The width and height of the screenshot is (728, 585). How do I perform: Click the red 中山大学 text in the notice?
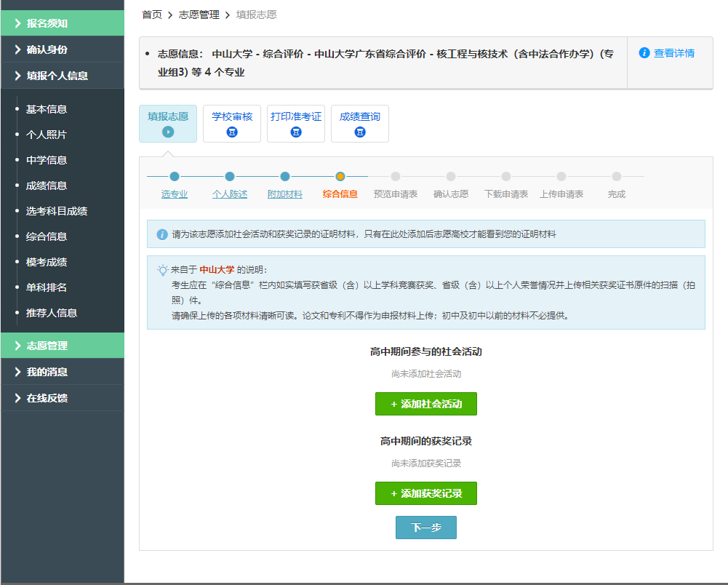217,270
